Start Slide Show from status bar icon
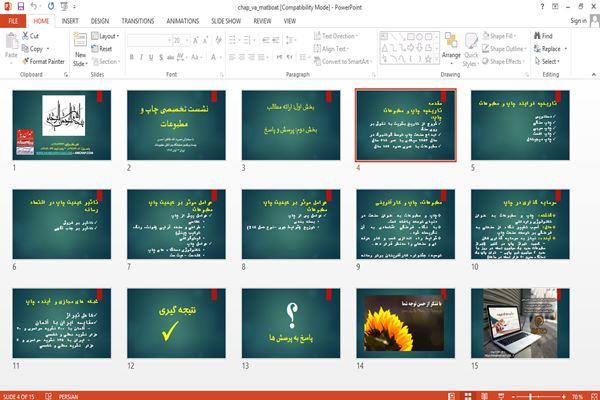The width and height of the screenshot is (600, 400). pos(501,396)
